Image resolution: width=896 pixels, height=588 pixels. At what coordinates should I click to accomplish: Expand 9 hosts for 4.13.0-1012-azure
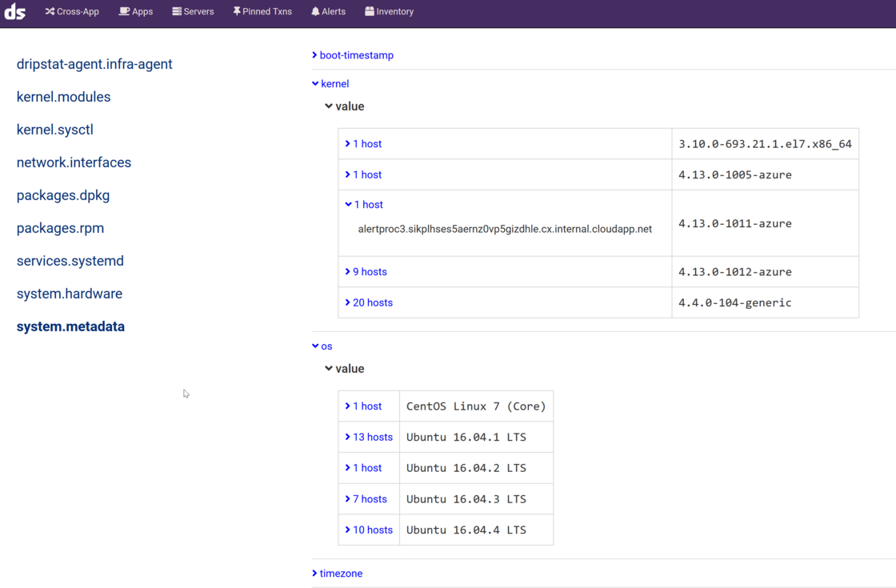366,272
